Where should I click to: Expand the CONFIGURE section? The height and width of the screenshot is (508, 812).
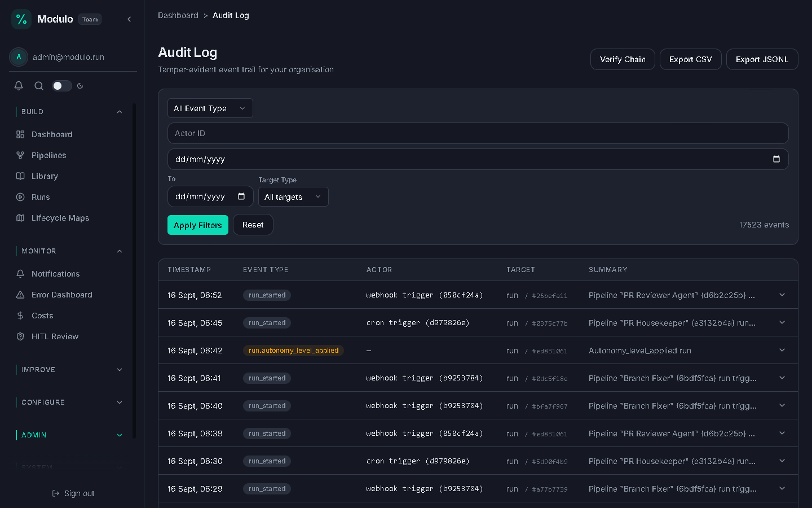pyautogui.click(x=120, y=402)
